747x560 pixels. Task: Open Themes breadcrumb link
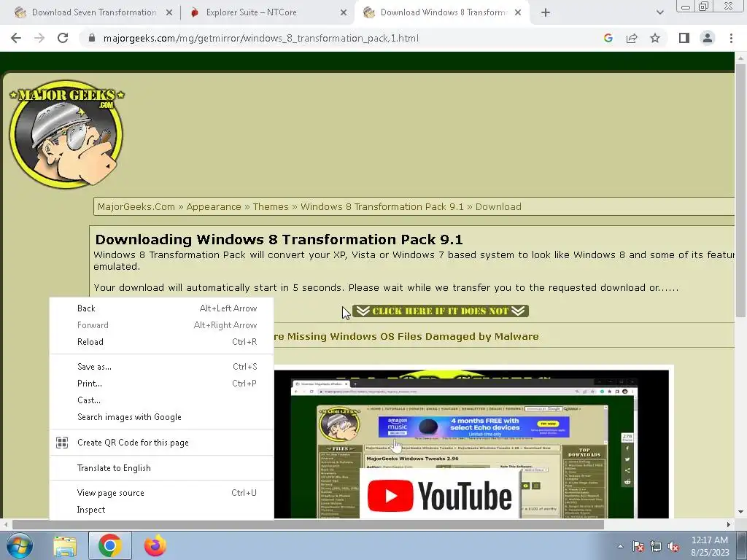(x=271, y=206)
